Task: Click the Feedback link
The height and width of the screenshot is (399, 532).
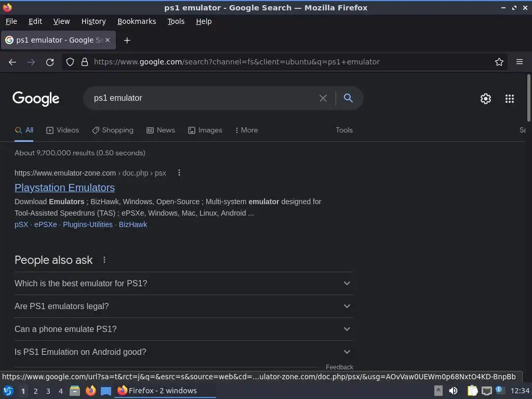Action: pos(339,367)
